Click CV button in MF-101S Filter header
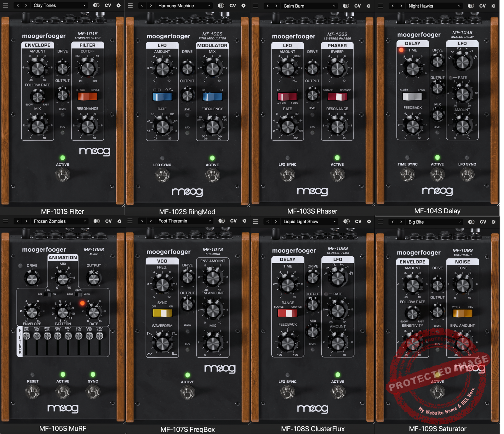Viewport: 504px width, 434px height. click(x=108, y=5)
